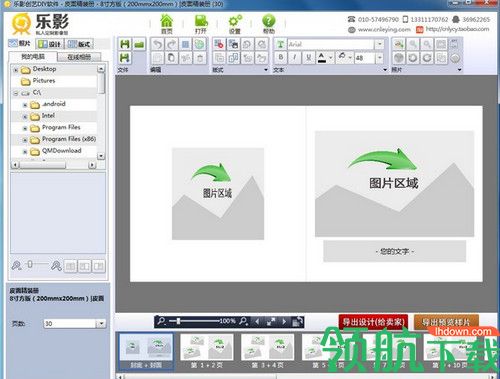Expand the 文本 group arrow
This screenshot has width=500, height=379.
point(385,70)
